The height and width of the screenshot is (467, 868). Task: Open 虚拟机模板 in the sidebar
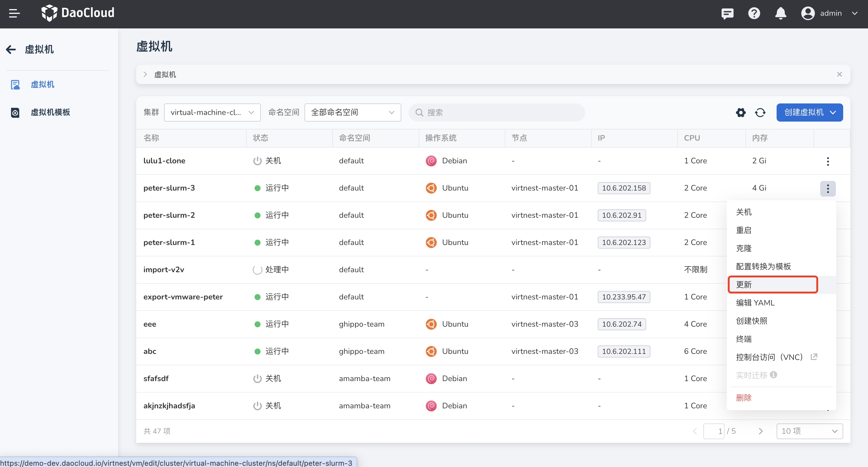point(50,112)
